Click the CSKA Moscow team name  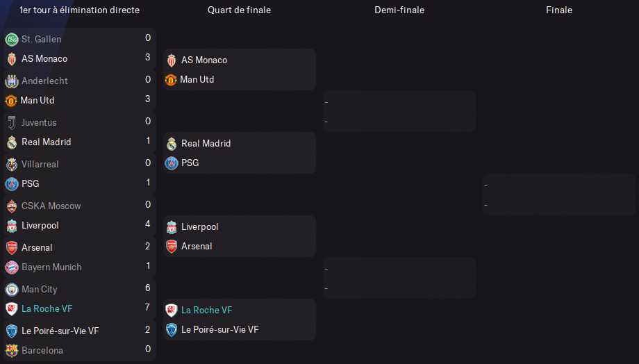pyautogui.click(x=51, y=206)
